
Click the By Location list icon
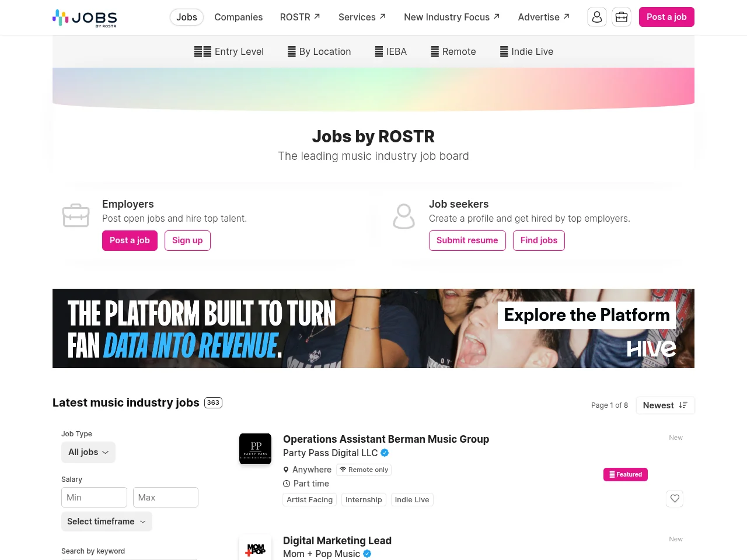click(292, 51)
